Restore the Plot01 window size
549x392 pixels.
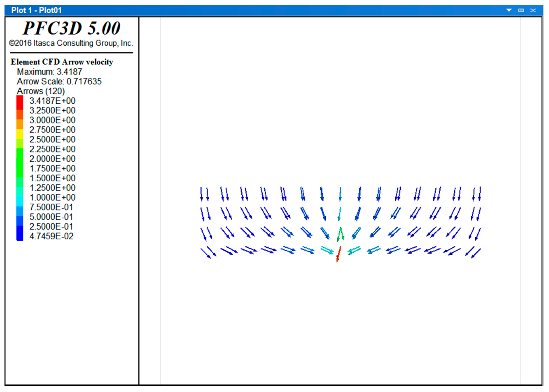[521, 10]
